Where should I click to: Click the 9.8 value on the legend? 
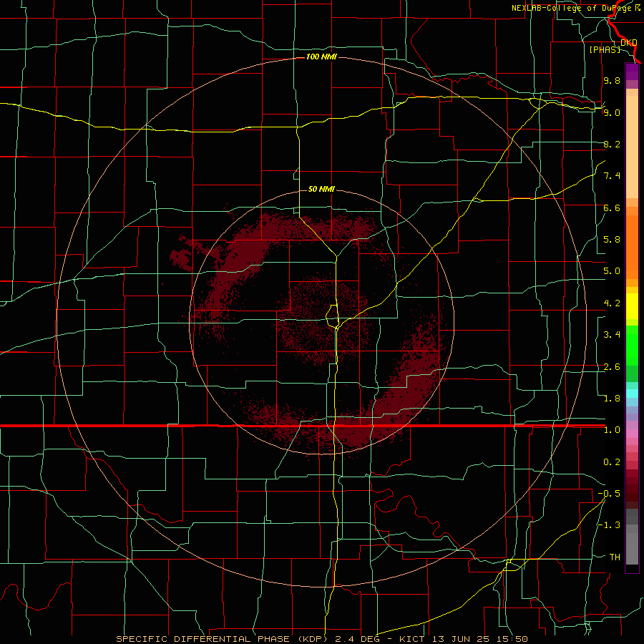pos(612,80)
